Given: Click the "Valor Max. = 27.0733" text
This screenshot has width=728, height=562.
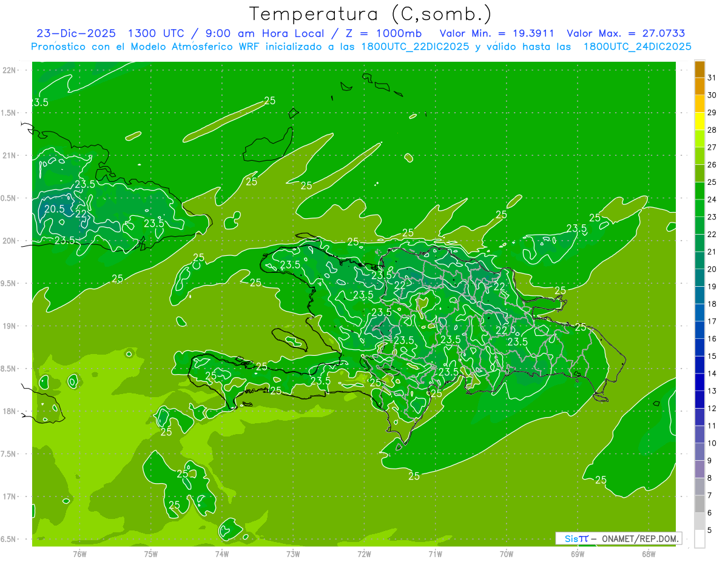Looking at the screenshot, I should pos(626,33).
